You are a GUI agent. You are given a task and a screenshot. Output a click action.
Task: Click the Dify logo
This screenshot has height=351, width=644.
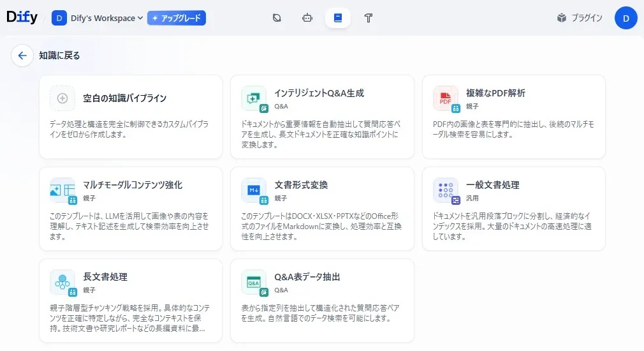22,17
